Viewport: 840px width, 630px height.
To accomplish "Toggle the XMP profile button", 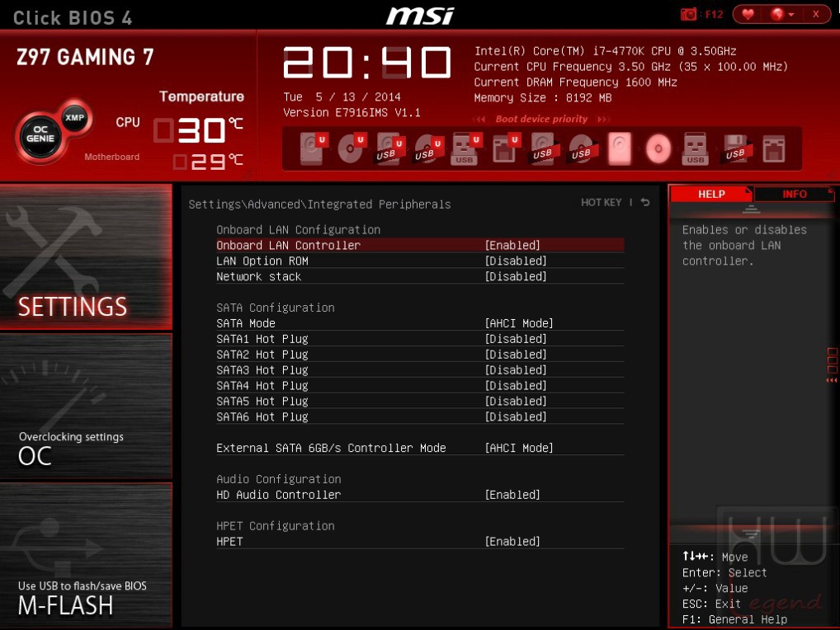I will 74,118.
